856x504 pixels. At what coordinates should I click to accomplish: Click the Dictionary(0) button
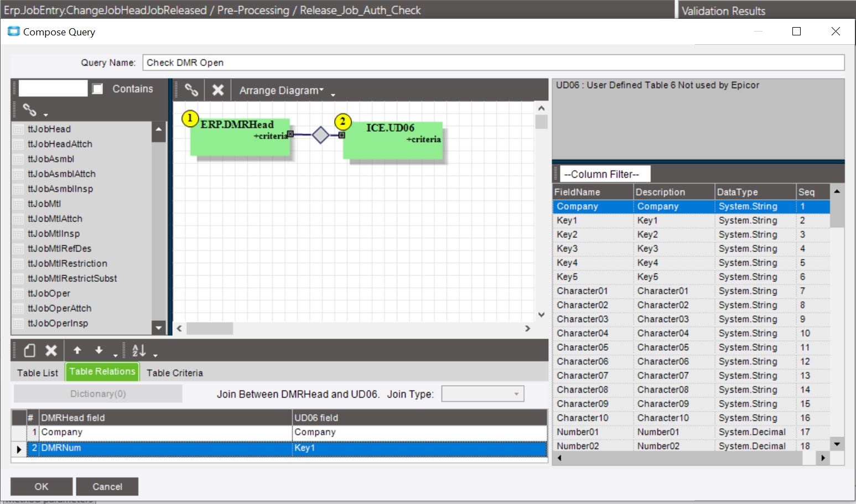click(x=98, y=394)
